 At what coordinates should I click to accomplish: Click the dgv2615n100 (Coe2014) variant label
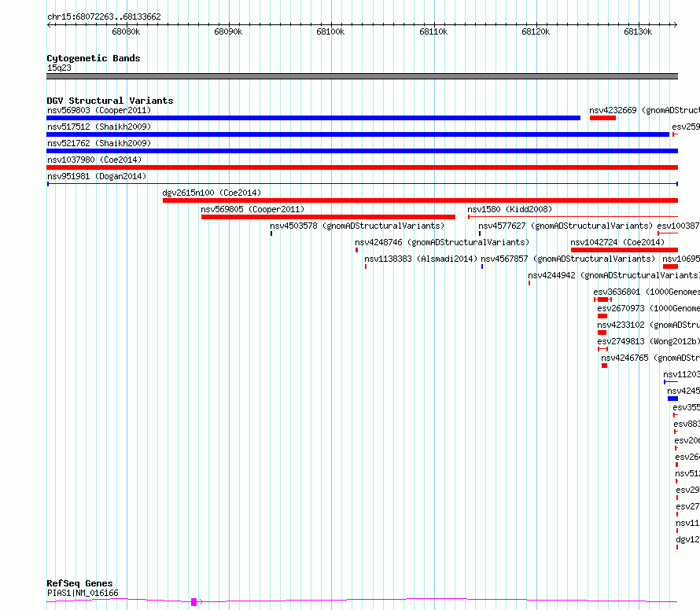[x=212, y=193]
